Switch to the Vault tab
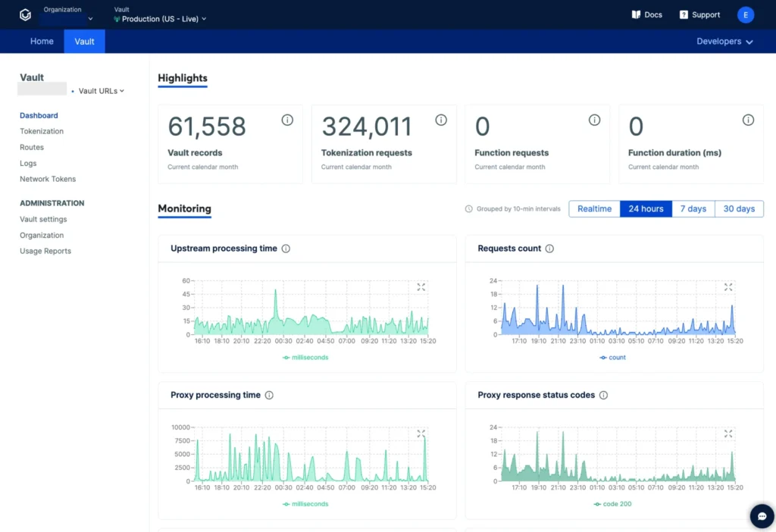776x532 pixels. pos(84,42)
